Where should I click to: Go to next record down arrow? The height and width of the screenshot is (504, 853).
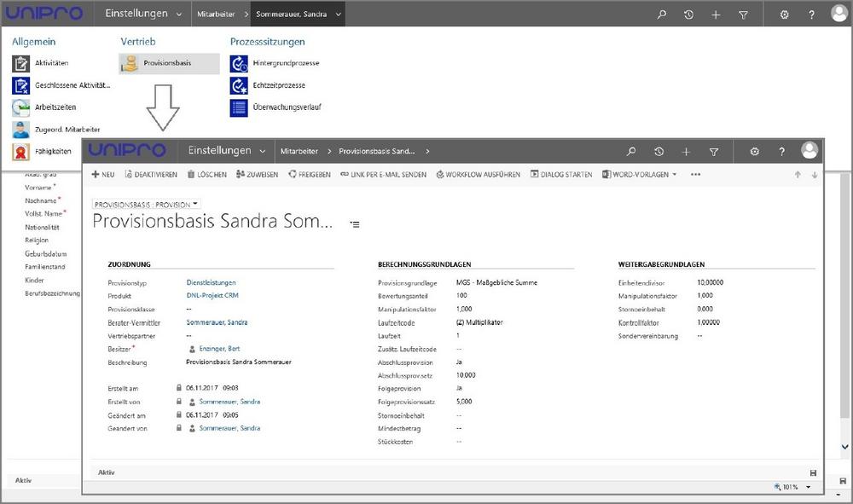815,175
